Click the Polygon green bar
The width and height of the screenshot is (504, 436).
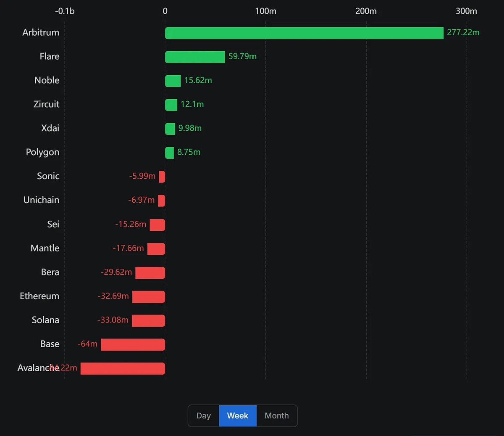[x=169, y=153]
